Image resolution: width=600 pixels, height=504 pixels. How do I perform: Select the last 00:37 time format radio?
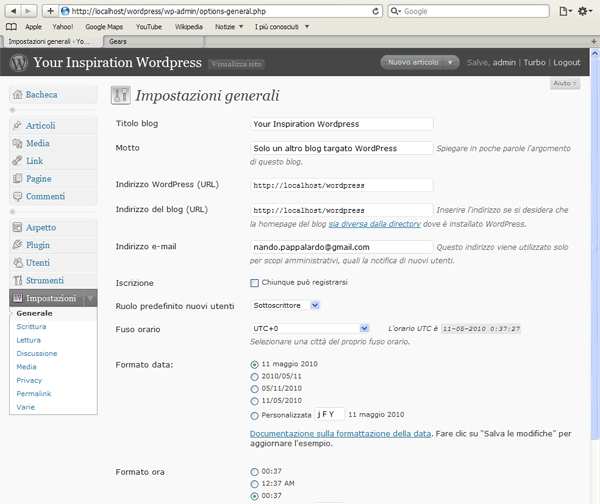click(254, 496)
